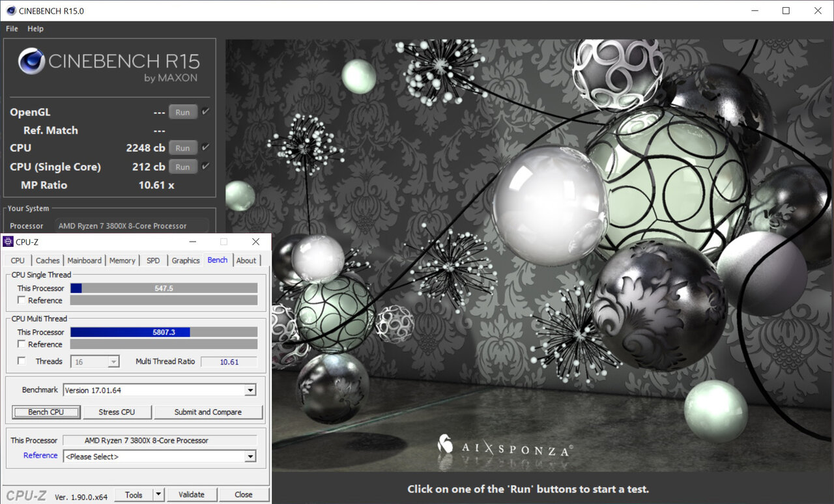Open the Threads count dropdown
Viewport: 834px width, 504px height.
[113, 361]
